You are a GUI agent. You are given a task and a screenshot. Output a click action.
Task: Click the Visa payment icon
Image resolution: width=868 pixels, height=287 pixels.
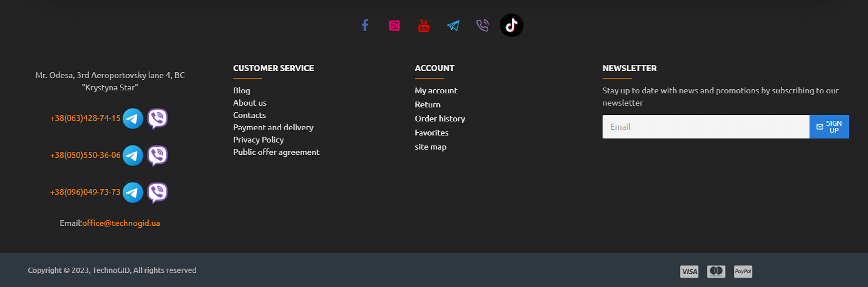(x=689, y=271)
